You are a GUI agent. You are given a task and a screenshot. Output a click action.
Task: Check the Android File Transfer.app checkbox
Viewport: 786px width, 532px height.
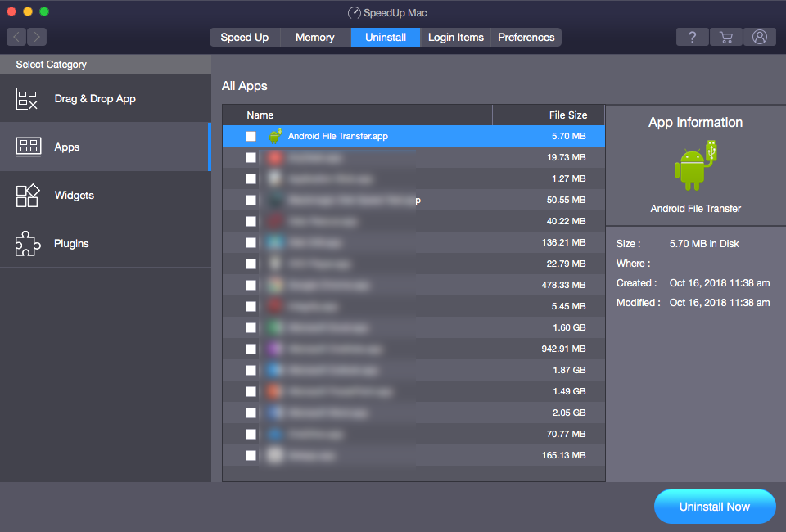(251, 136)
